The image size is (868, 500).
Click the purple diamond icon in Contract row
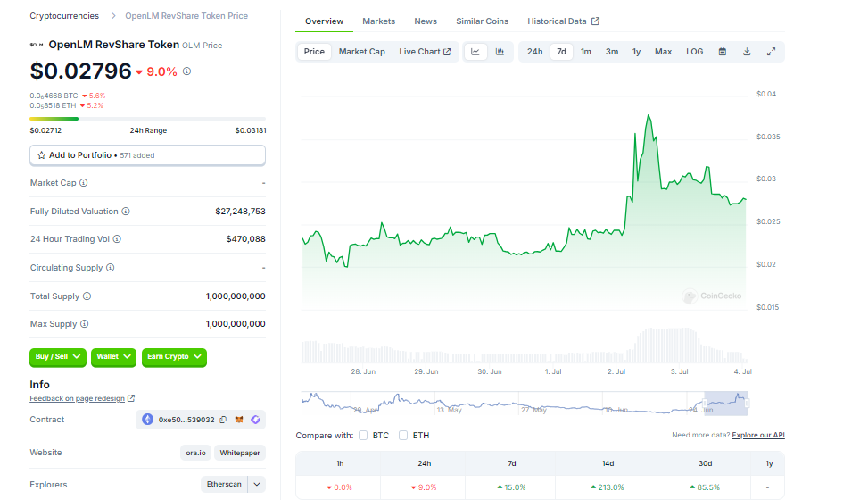256,420
